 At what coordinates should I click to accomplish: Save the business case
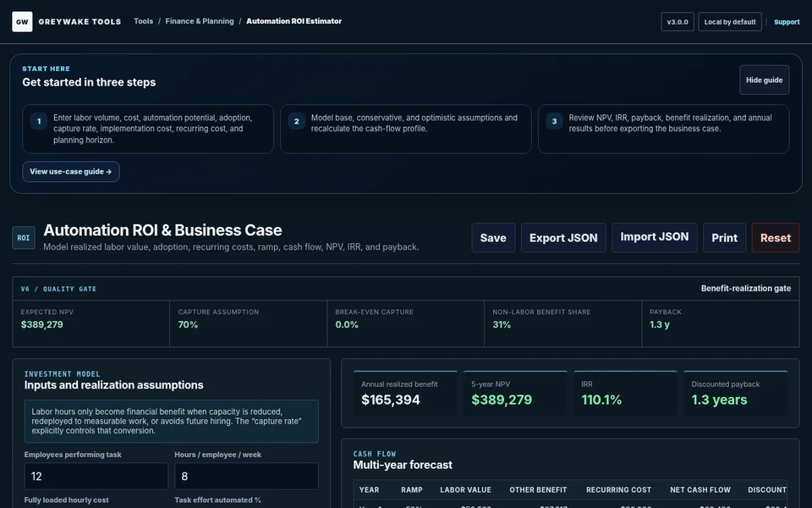(493, 238)
